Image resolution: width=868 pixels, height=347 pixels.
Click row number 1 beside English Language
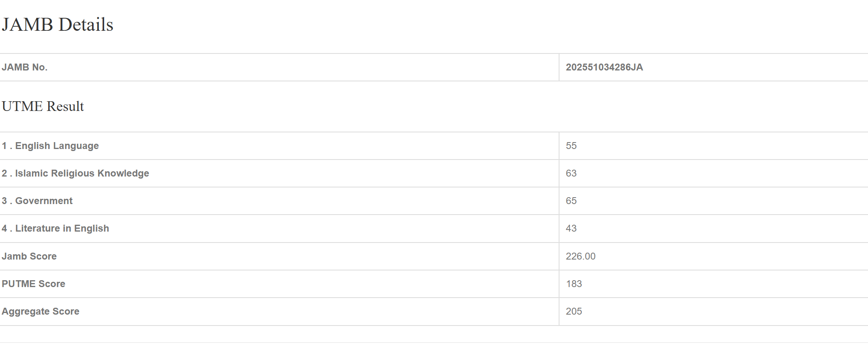[x=4, y=146]
